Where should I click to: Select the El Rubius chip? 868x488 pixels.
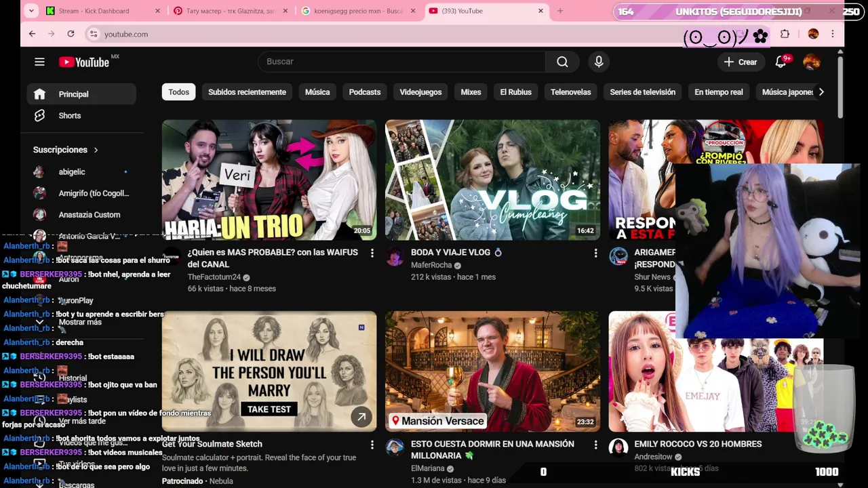(516, 92)
